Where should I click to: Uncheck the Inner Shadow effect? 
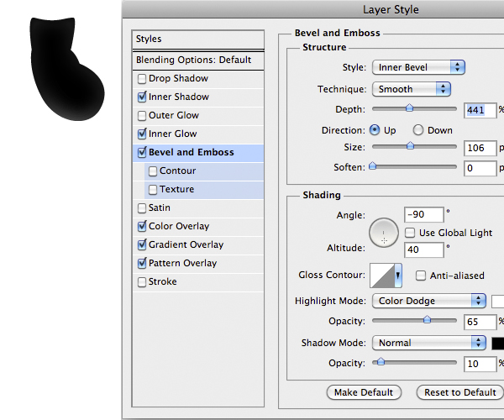point(141,97)
